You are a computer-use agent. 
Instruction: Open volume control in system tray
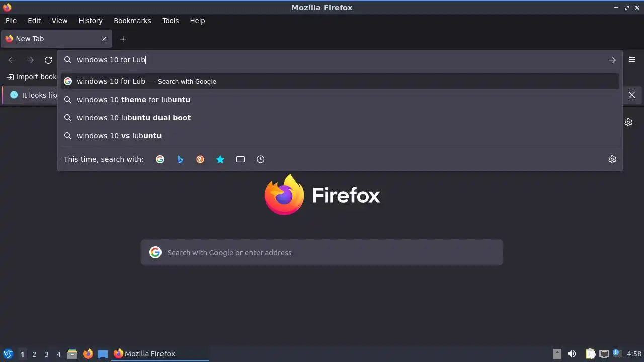[572, 354]
